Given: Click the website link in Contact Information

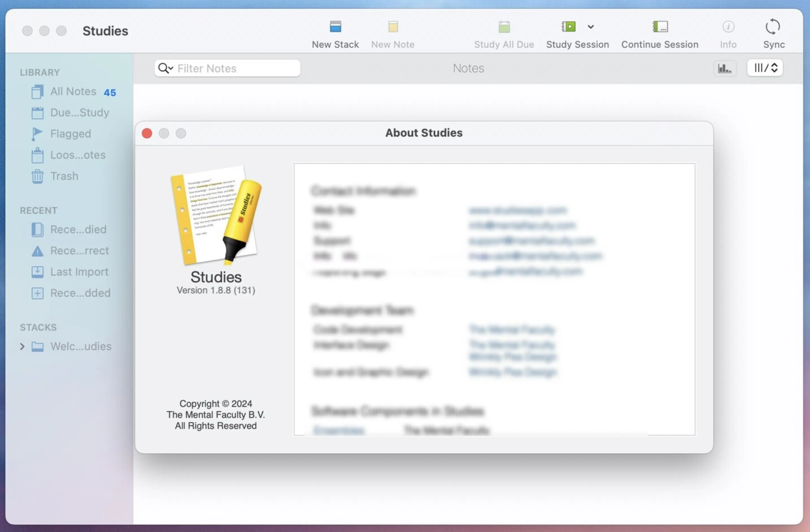Looking at the screenshot, I should coord(518,210).
